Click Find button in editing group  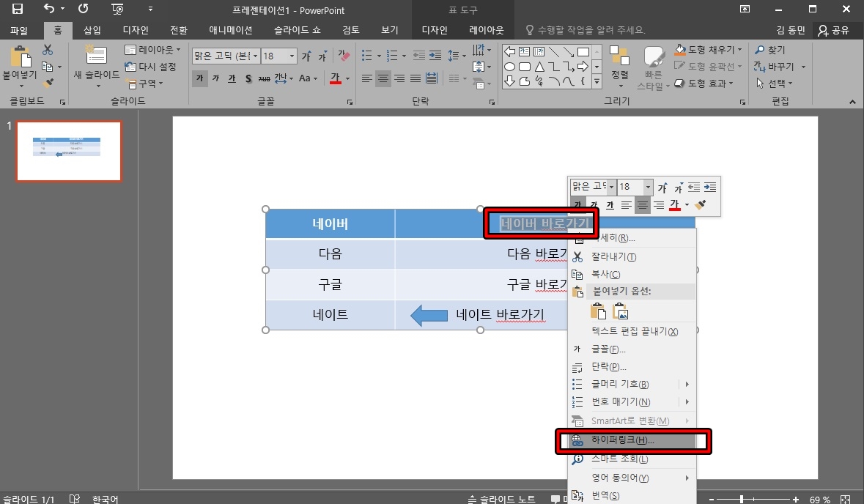(x=769, y=50)
